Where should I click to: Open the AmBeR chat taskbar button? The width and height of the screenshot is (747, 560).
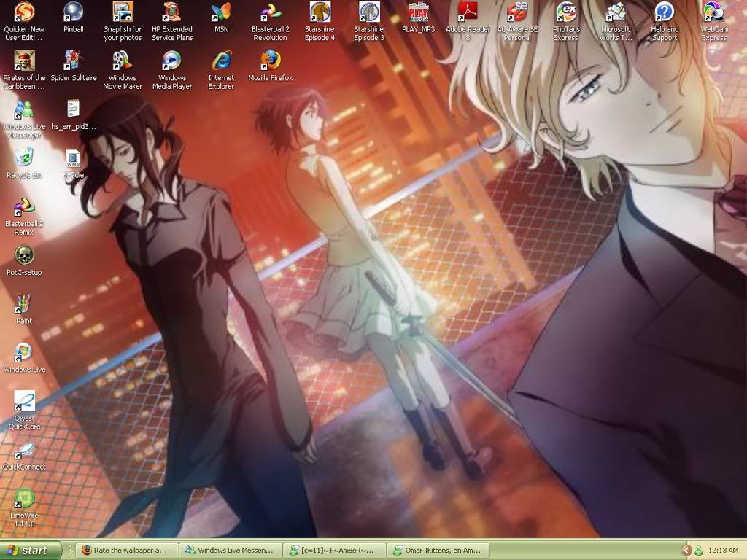[x=333, y=551]
